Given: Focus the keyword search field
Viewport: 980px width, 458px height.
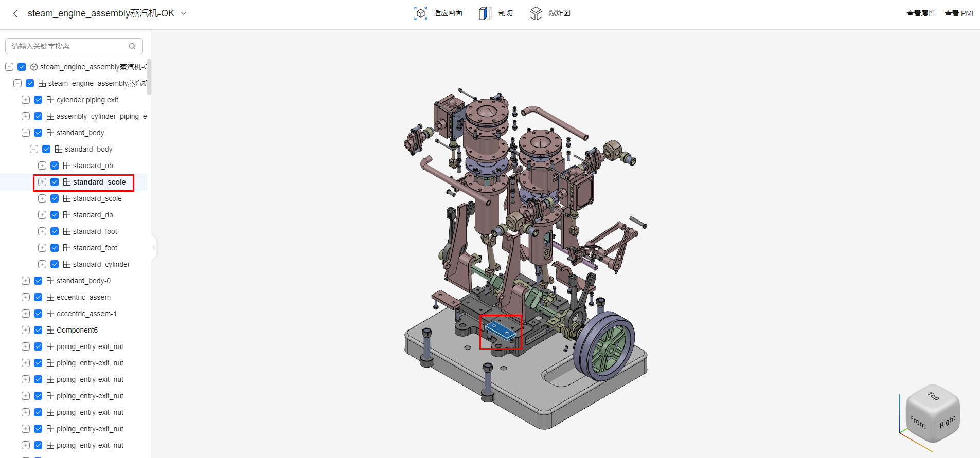Looking at the screenshot, I should tap(74, 46).
